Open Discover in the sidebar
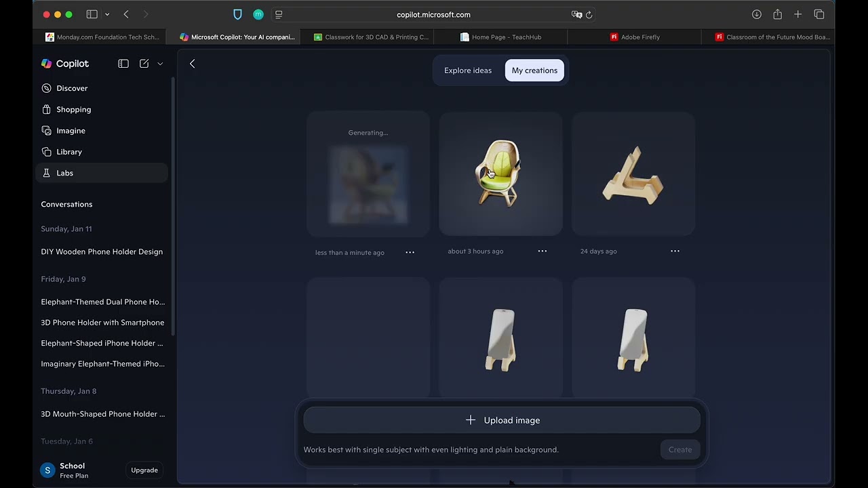Viewport: 868px width, 488px height. [x=102, y=88]
